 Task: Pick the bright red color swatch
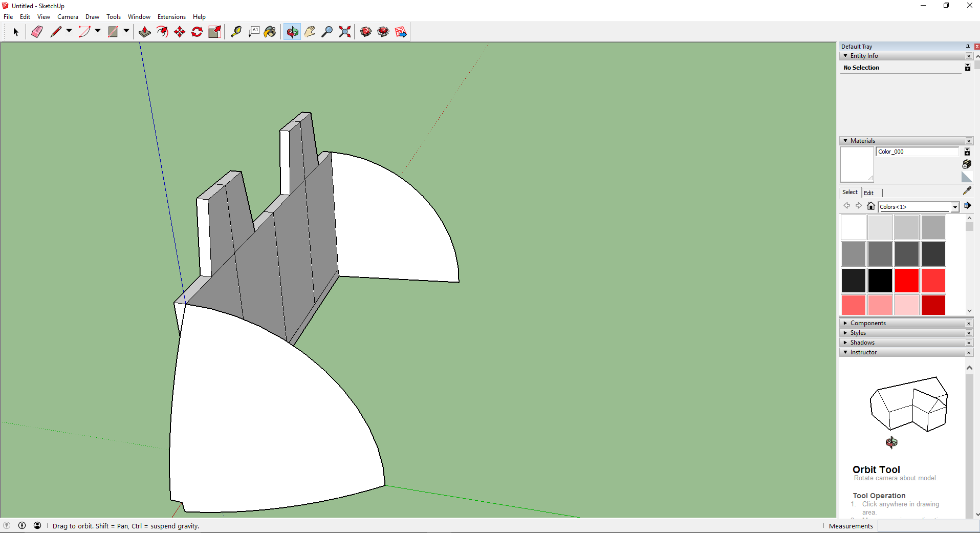coord(906,281)
